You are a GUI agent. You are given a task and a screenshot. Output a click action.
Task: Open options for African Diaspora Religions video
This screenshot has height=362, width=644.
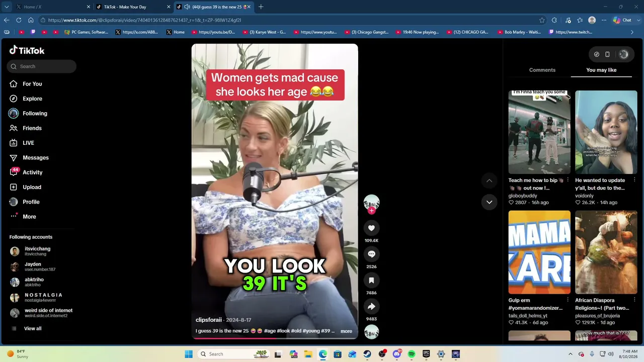[634, 300]
